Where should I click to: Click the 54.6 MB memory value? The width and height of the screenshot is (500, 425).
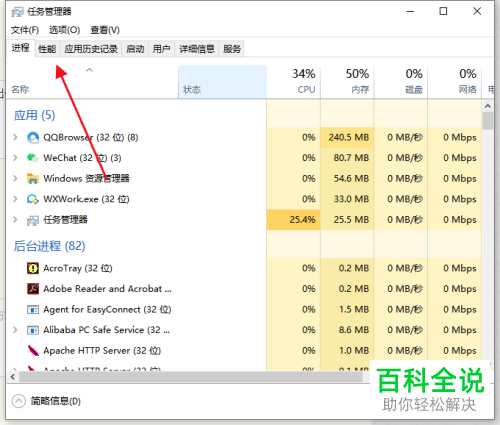point(351,178)
